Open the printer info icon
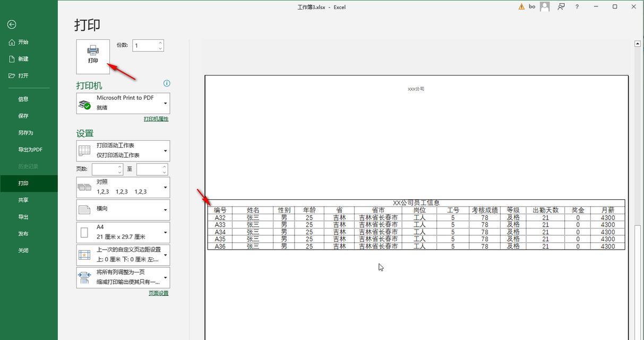Image resolution: width=644 pixels, height=340 pixels. click(x=167, y=83)
